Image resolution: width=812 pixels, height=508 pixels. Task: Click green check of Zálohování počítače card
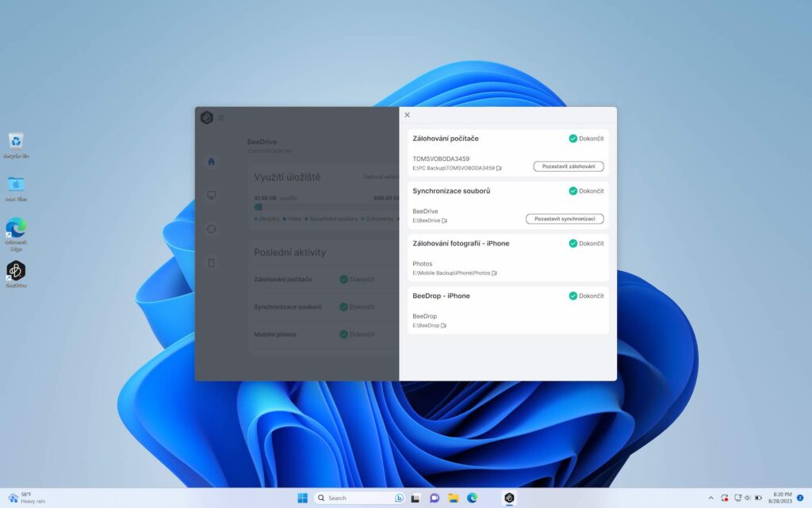573,139
